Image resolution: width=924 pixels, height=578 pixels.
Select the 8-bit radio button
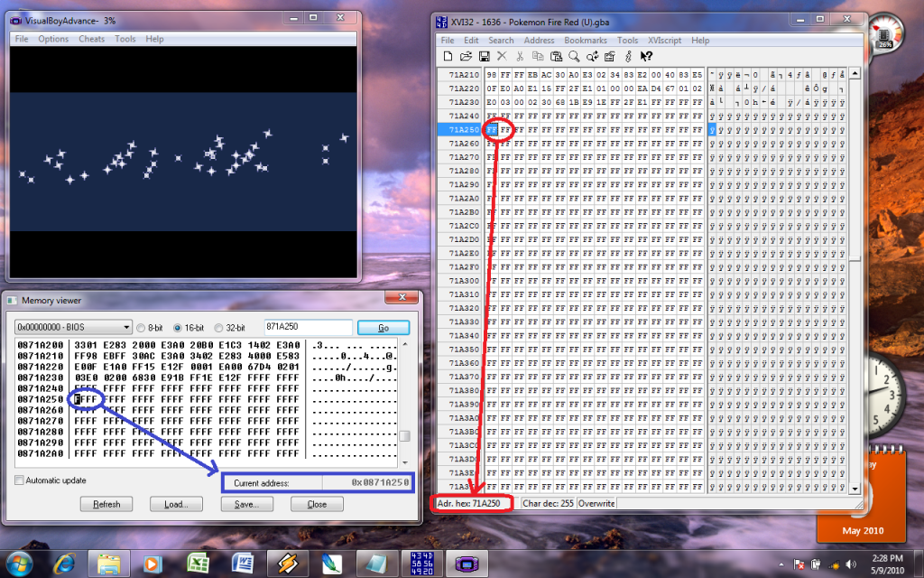pos(141,328)
